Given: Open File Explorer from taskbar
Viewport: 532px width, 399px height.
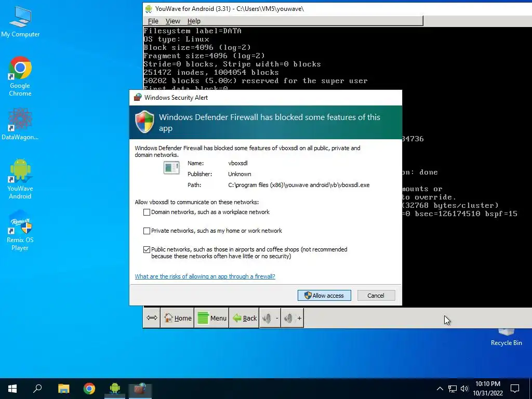Looking at the screenshot, I should click(x=63, y=389).
